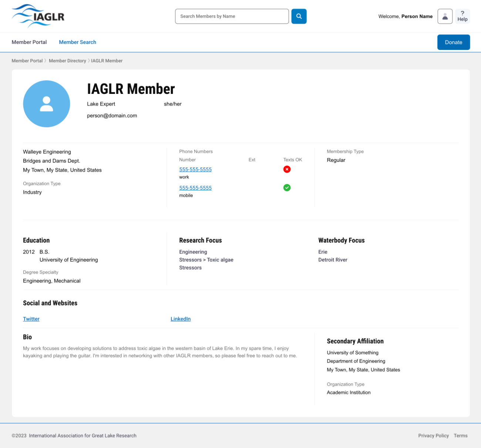
Task: Click inside the Search Members by Name field
Action: [232, 16]
